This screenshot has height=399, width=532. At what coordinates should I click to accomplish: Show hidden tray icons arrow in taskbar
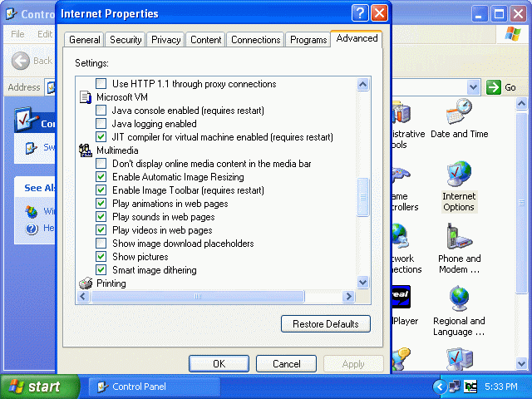(440, 387)
